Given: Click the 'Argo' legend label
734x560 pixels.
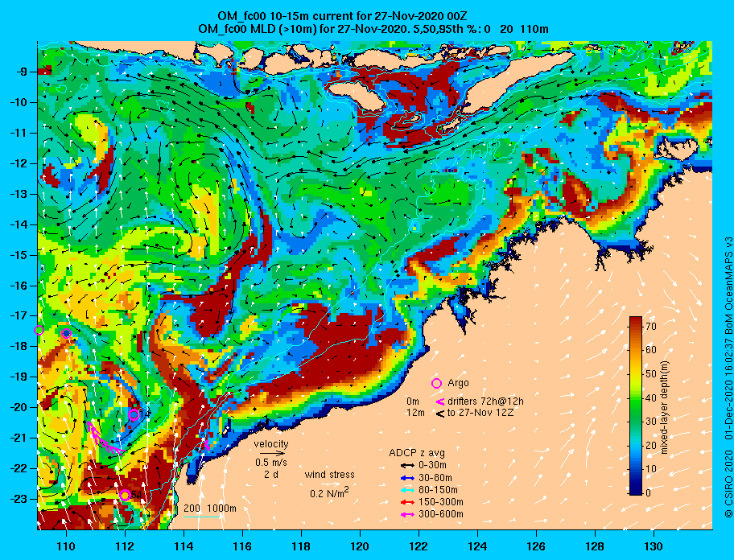Looking at the screenshot, I should [458, 383].
